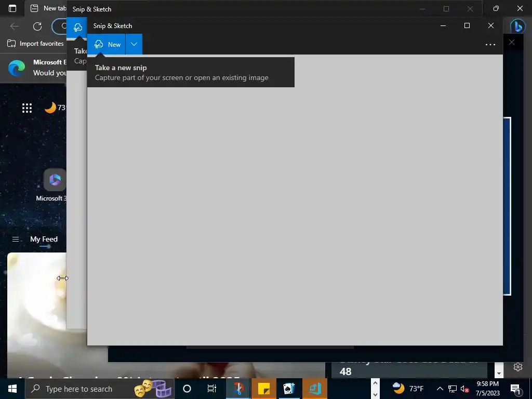
Task: Open network status tray icon
Action: [x=453, y=389]
